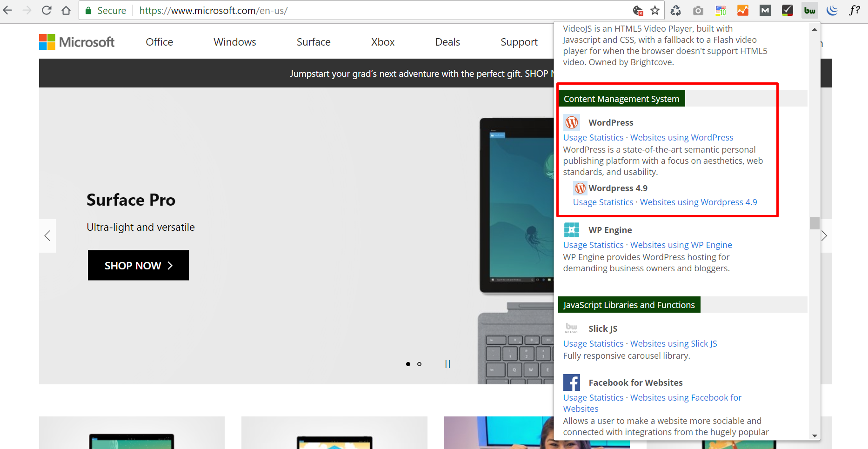Open the Support menu item
This screenshot has width=868, height=449.
[519, 42]
